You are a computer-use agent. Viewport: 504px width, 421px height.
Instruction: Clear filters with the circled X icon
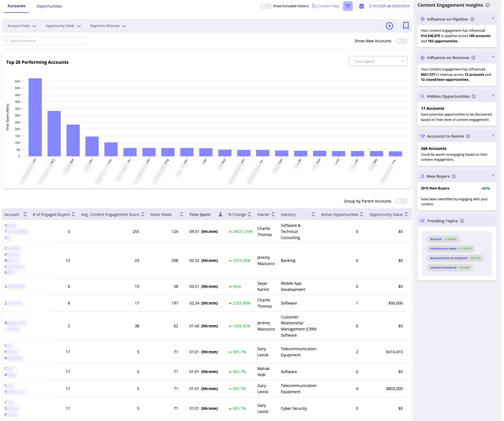point(389,26)
